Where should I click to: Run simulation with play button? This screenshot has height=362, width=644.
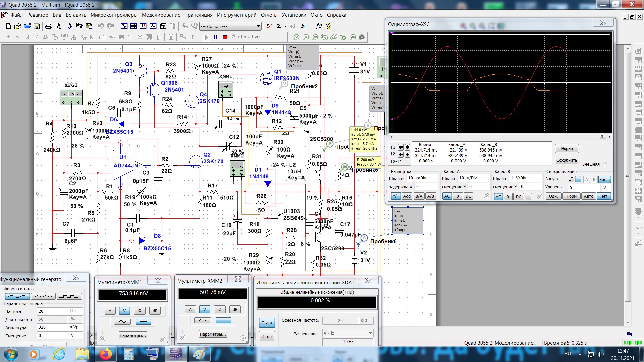[x=207, y=37]
